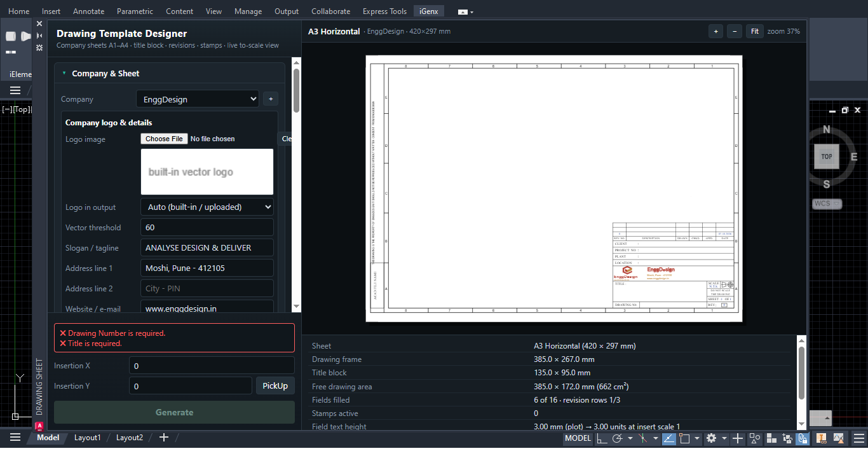Click the Insertion Y field
The image size is (868, 451).
(191, 386)
